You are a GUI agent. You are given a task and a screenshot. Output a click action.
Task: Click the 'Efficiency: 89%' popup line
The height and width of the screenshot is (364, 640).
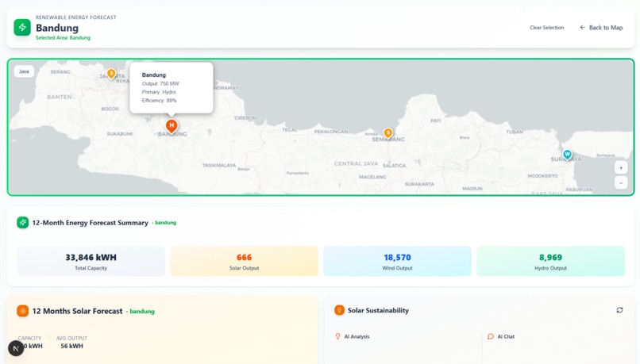pos(159,100)
